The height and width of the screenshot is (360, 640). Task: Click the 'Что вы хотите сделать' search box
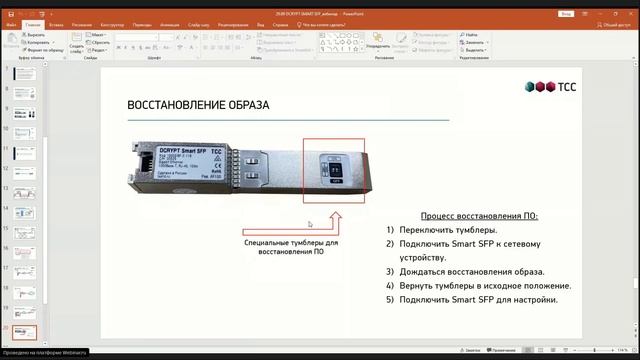pos(322,25)
